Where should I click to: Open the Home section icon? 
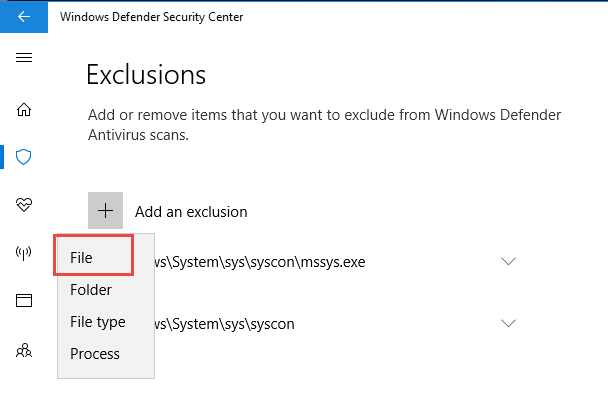pos(24,110)
